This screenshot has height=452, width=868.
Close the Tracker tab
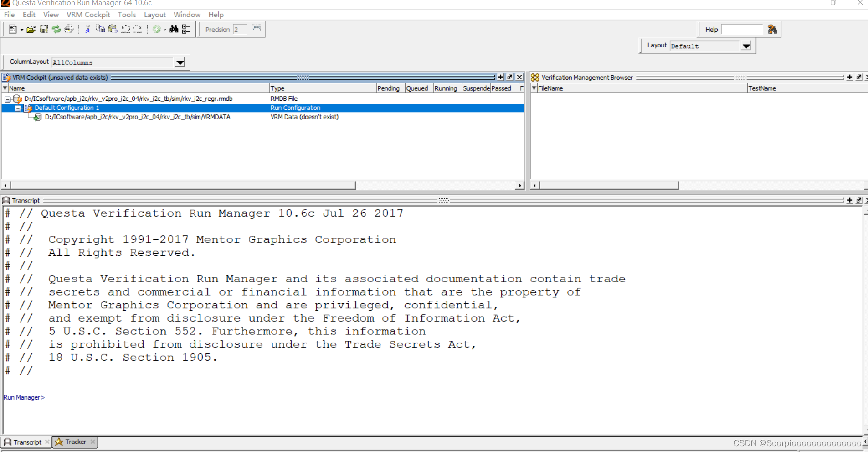click(93, 442)
